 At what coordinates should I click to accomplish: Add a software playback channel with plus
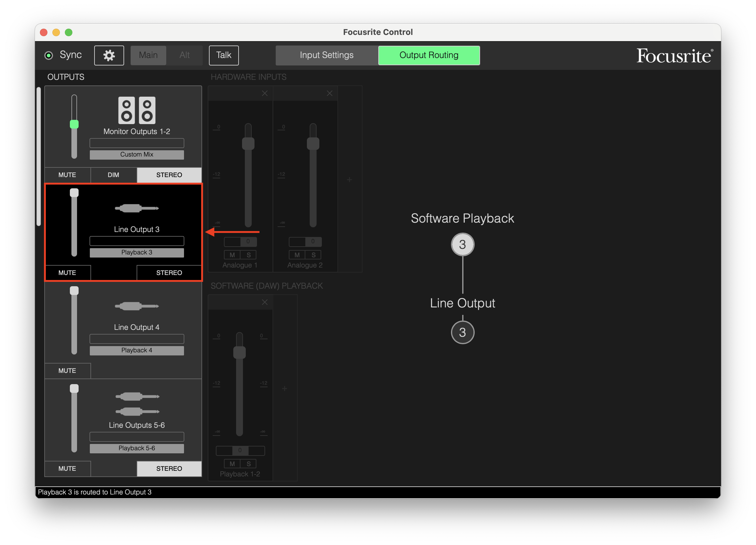285,388
